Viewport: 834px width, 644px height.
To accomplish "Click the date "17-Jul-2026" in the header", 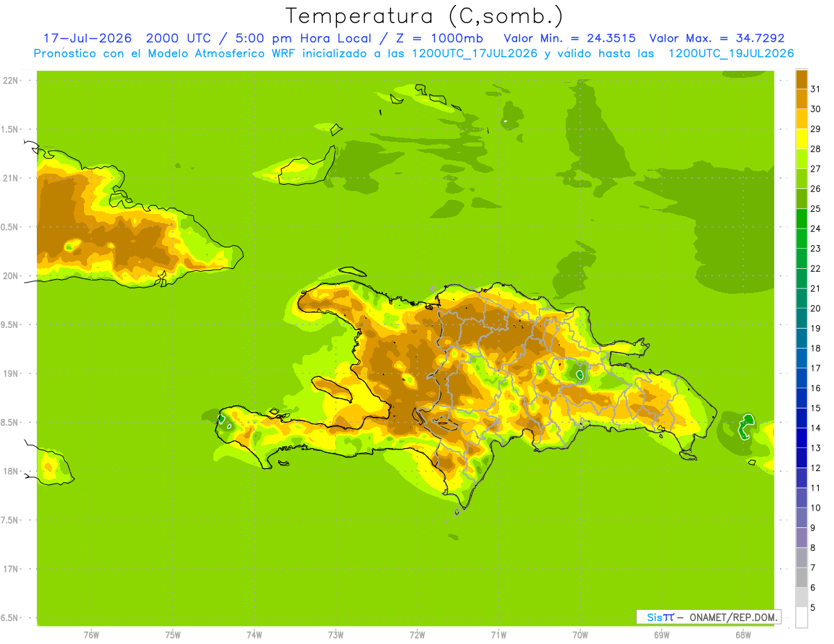I will (88, 38).
